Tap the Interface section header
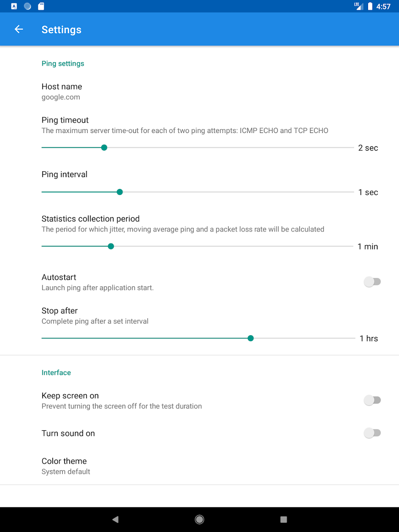The height and width of the screenshot is (532, 399). tap(56, 372)
